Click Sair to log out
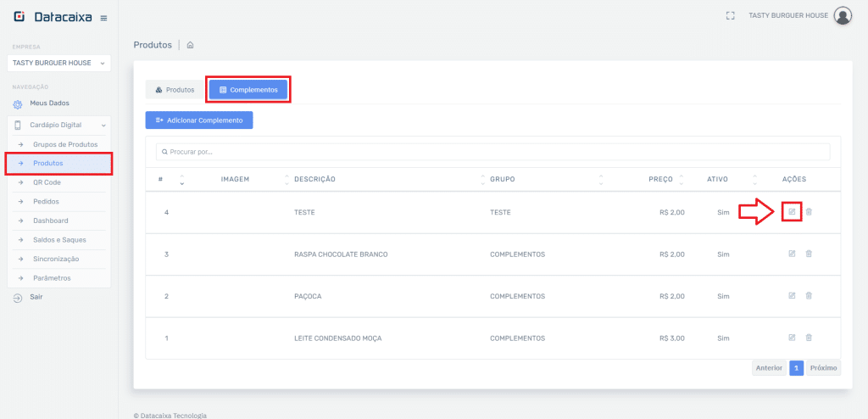 [36, 297]
